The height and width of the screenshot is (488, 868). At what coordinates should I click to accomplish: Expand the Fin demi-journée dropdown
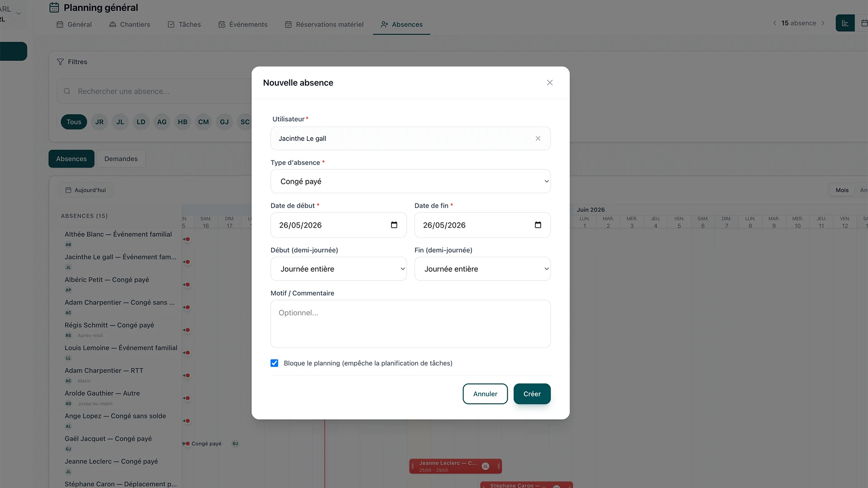coord(482,269)
